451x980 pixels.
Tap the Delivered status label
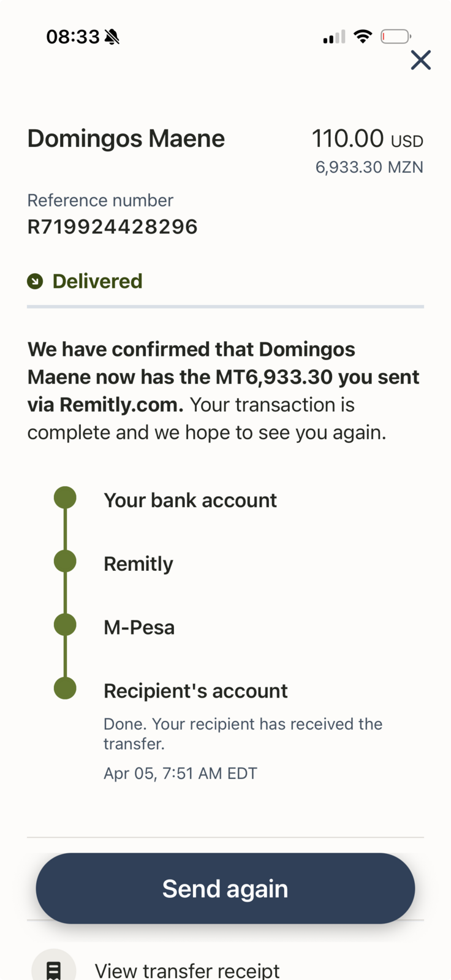coord(97,281)
